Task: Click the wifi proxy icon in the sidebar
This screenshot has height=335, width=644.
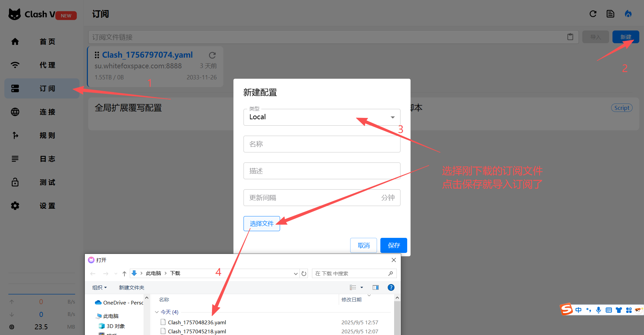Action: tap(15, 65)
